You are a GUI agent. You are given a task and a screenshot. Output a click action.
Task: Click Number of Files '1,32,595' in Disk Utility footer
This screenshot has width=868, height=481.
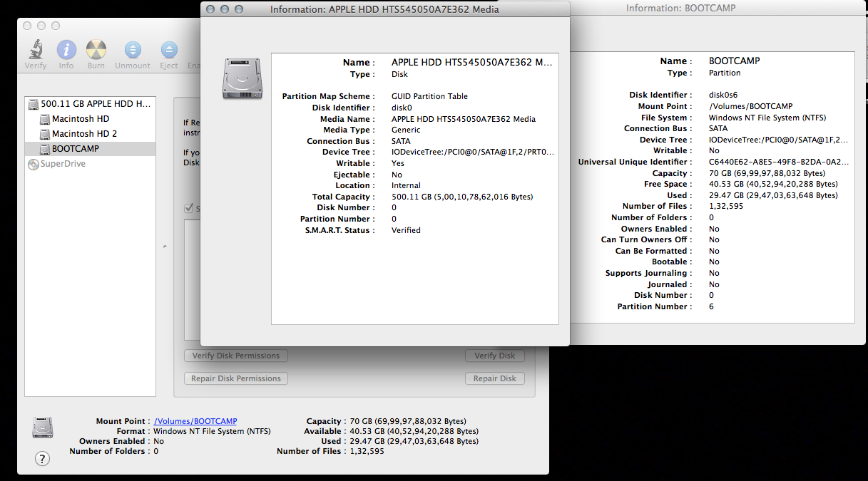pos(367,451)
